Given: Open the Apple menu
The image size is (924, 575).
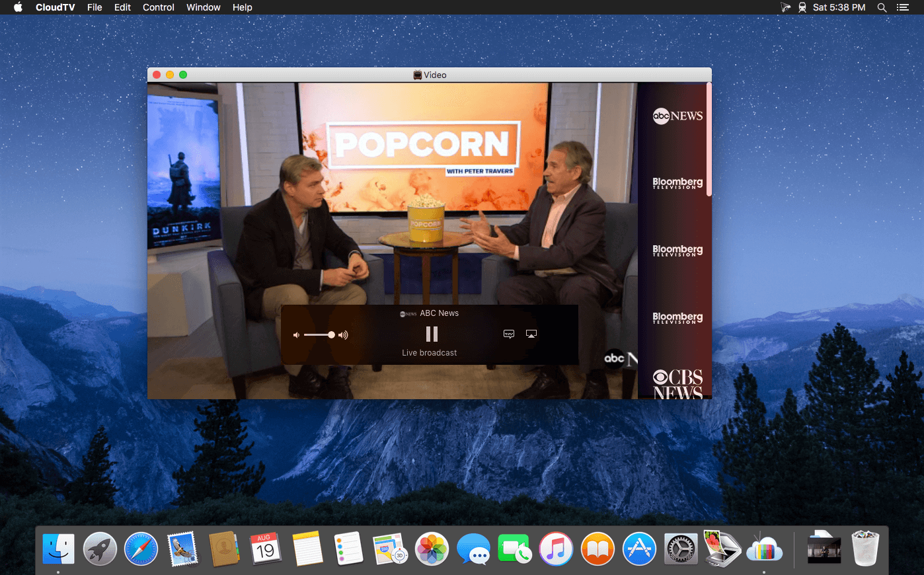Looking at the screenshot, I should tap(18, 7).
